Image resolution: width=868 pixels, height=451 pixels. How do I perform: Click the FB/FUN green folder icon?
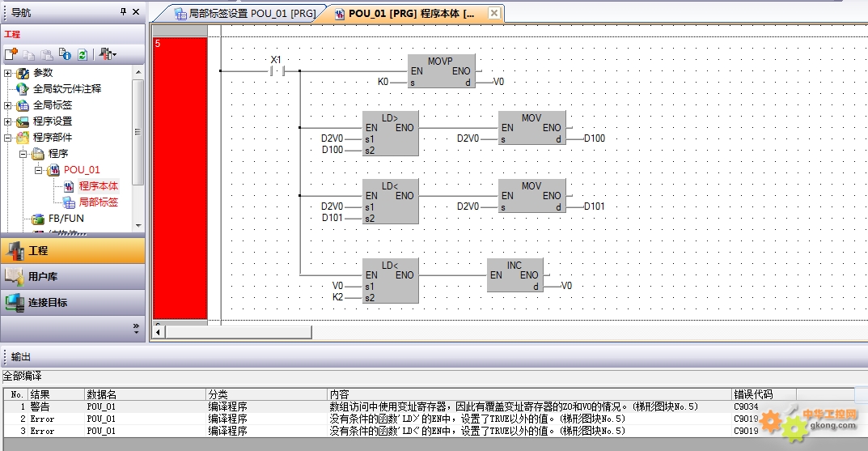tap(38, 219)
